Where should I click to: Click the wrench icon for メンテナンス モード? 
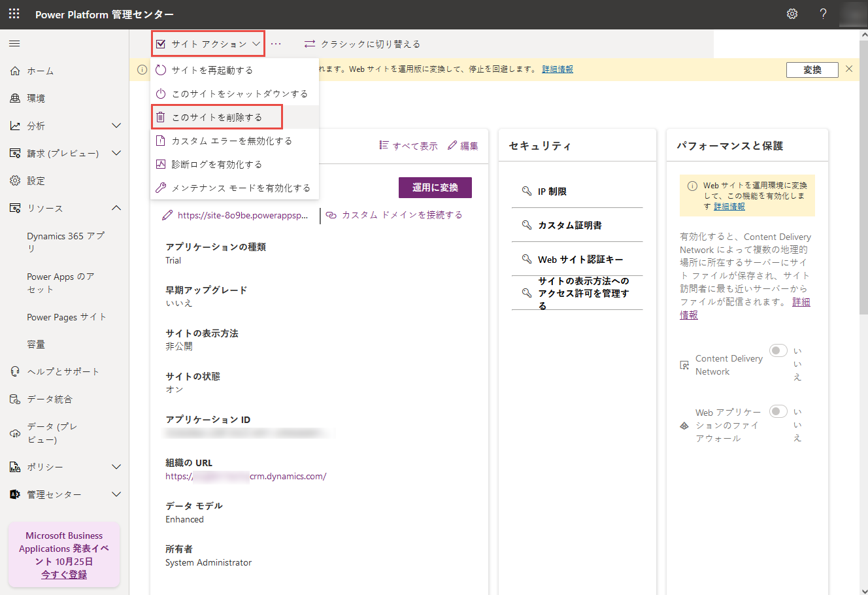pyautogui.click(x=161, y=188)
